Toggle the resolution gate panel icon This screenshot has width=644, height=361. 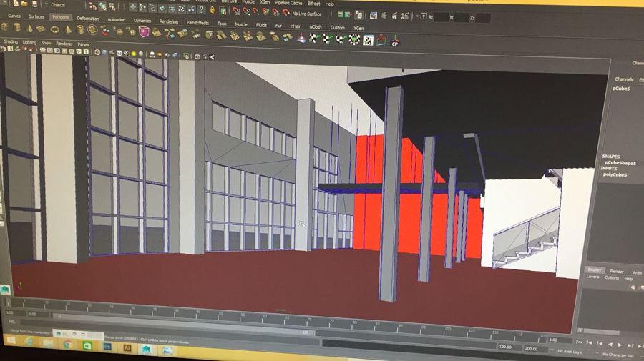(57, 51)
